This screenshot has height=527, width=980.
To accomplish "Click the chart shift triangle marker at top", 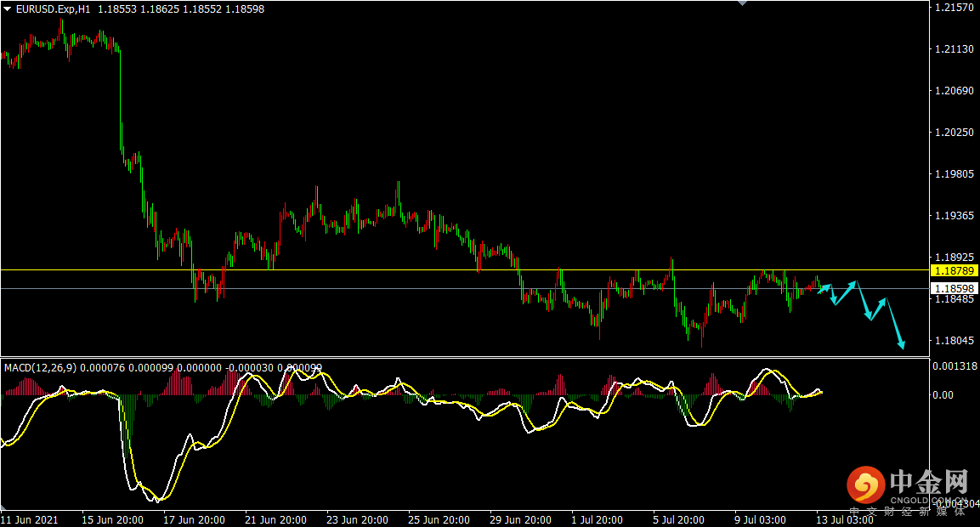I will pyautogui.click(x=743, y=3).
